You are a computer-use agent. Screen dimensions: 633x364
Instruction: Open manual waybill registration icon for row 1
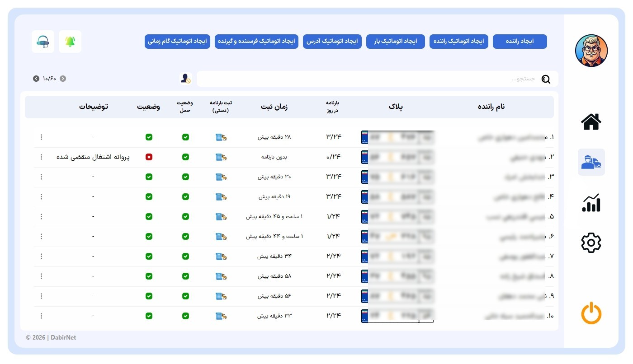tap(221, 137)
